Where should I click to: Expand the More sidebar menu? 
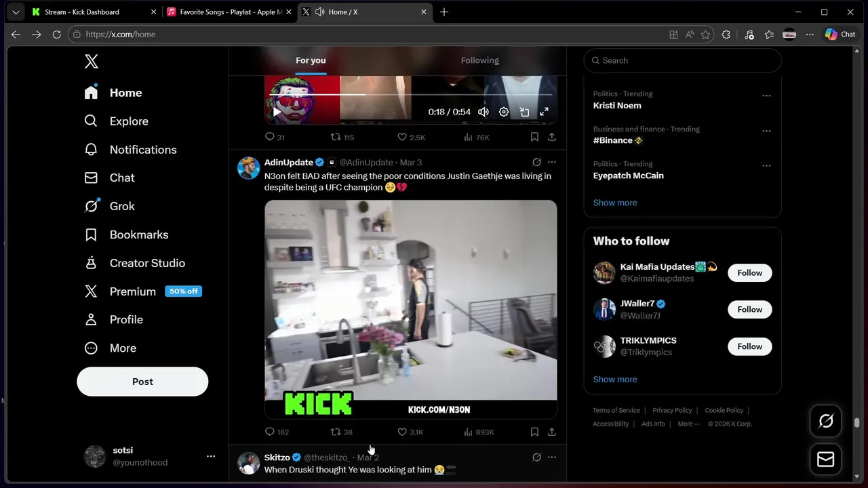(x=110, y=348)
